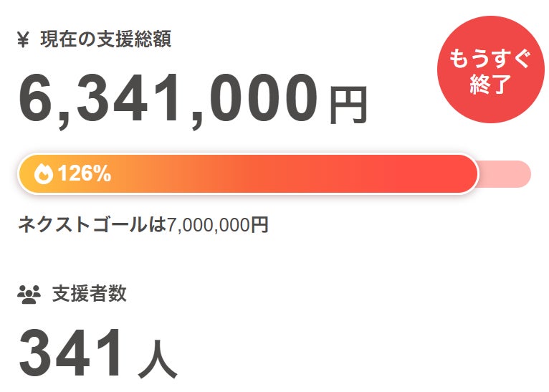Click the 7,000,000 next goal figure
The height and width of the screenshot is (392, 549).
[x=208, y=225]
